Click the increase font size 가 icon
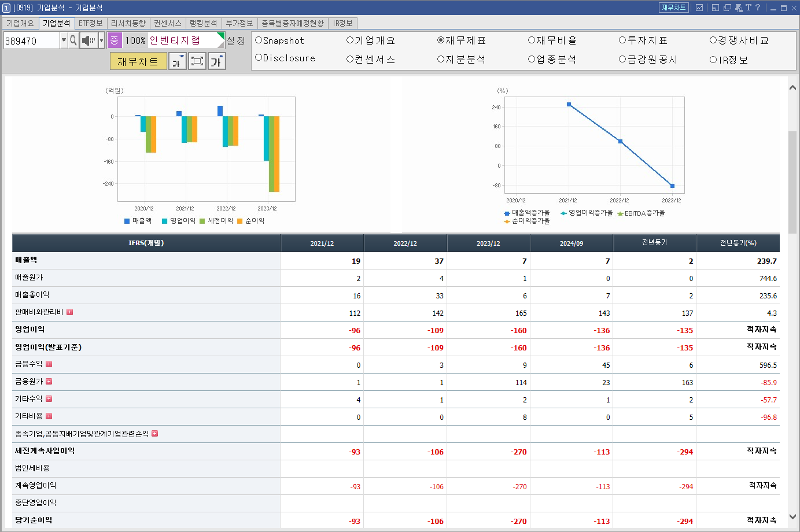Viewport: 800px width, 532px height. [x=217, y=61]
